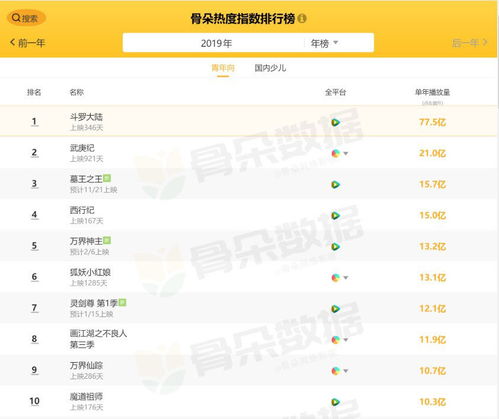
Task: Click green badge beside 墓王之王
Action: point(107,178)
